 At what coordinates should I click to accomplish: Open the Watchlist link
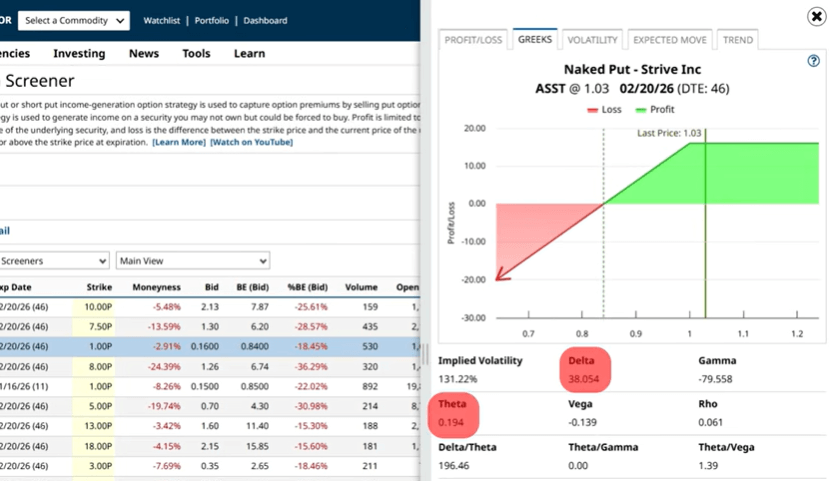164,20
